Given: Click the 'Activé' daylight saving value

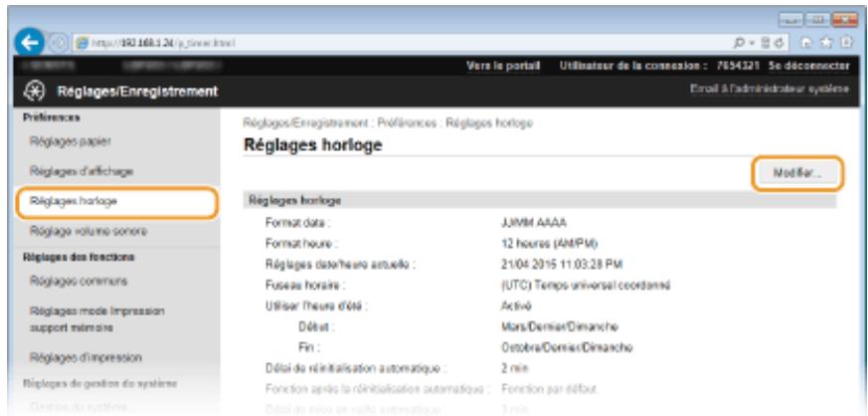Looking at the screenshot, I should click(x=515, y=306).
